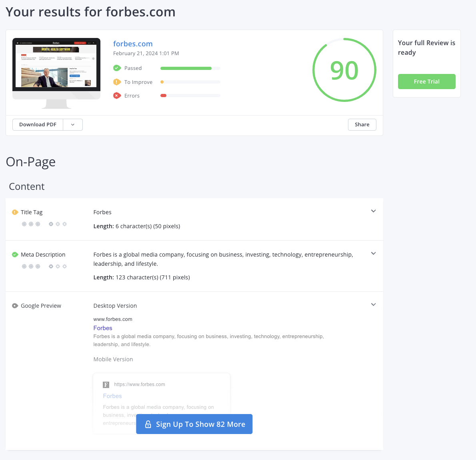Click the Forbes favicon in mobile preview
The height and width of the screenshot is (460, 476).
(x=106, y=385)
